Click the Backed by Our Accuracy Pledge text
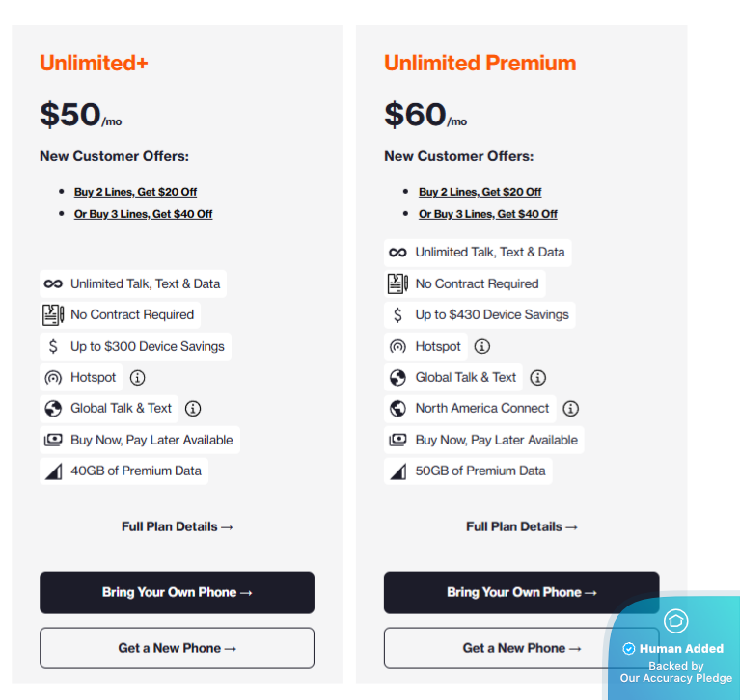Viewport: 740px width, 700px height. click(x=675, y=672)
